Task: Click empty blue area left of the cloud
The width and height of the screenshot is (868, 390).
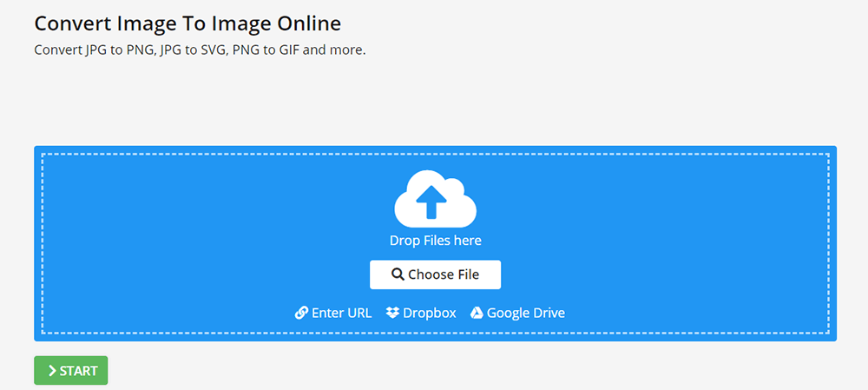Action: tap(217, 208)
